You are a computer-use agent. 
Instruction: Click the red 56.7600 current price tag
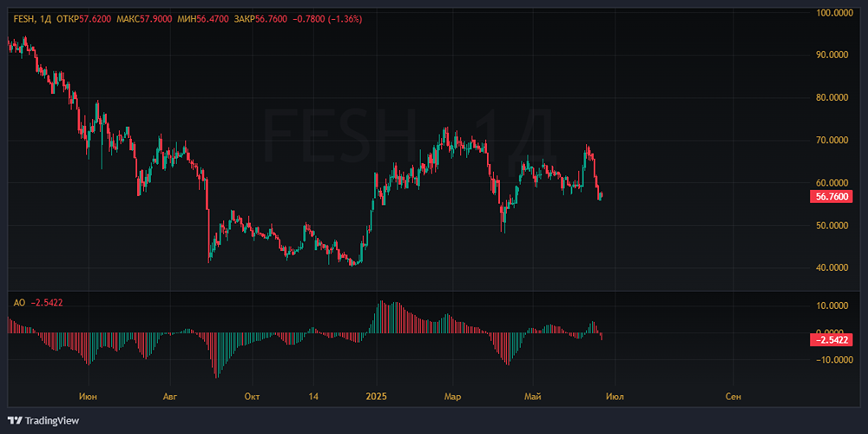(x=832, y=197)
